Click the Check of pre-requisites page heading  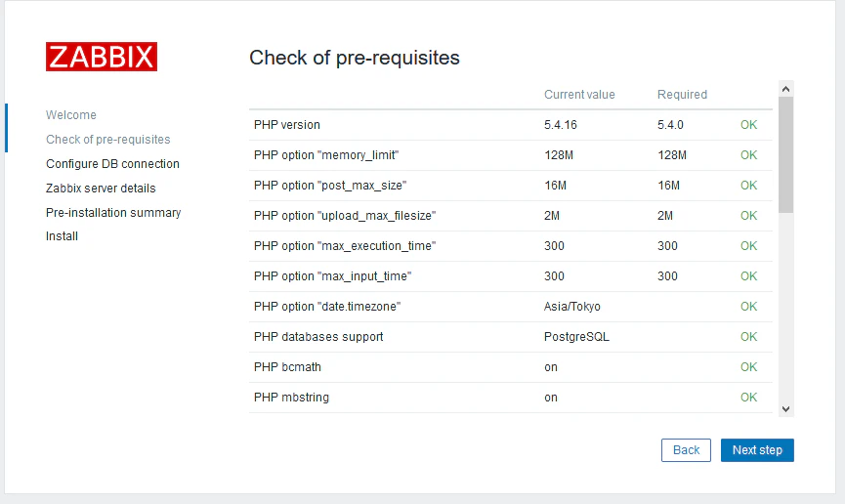[x=355, y=58]
